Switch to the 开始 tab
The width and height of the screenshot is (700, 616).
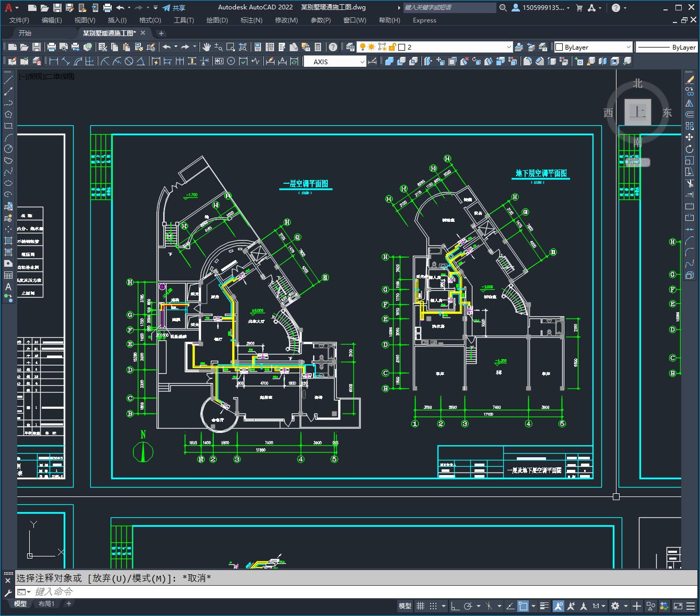[x=25, y=33]
